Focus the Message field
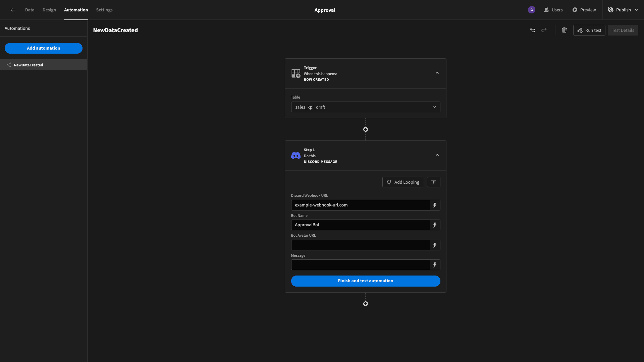This screenshot has height=362, width=644. 360,265
